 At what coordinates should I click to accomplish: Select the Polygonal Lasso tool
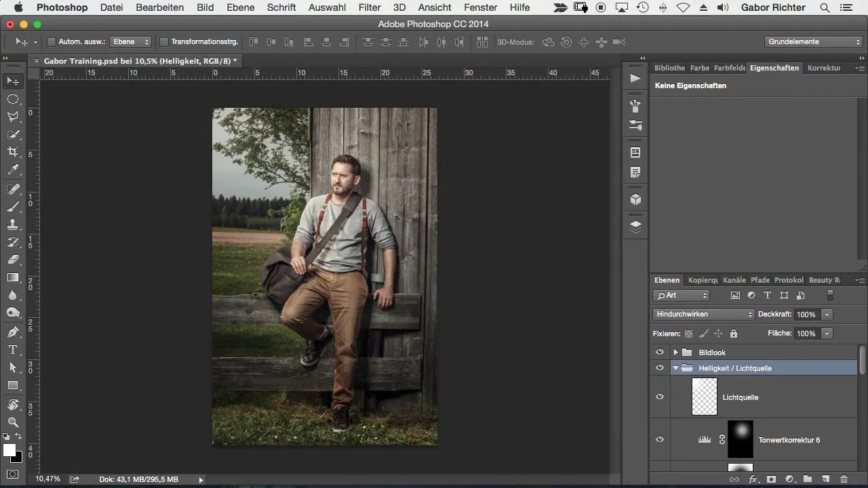(13, 117)
